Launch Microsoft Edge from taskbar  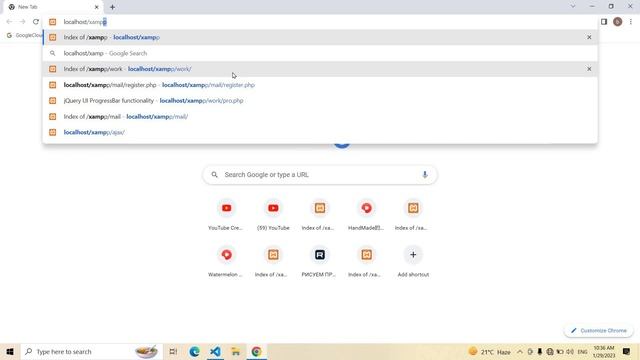[x=194, y=351]
